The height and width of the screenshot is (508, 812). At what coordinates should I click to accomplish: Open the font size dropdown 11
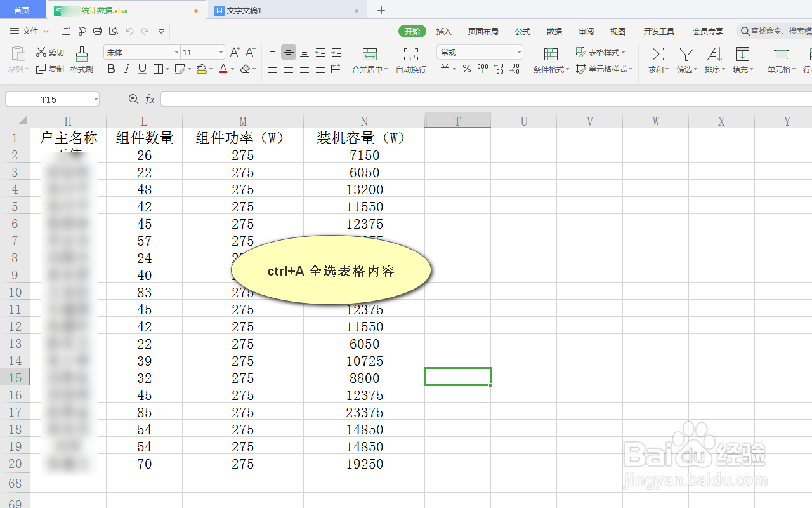coord(221,52)
